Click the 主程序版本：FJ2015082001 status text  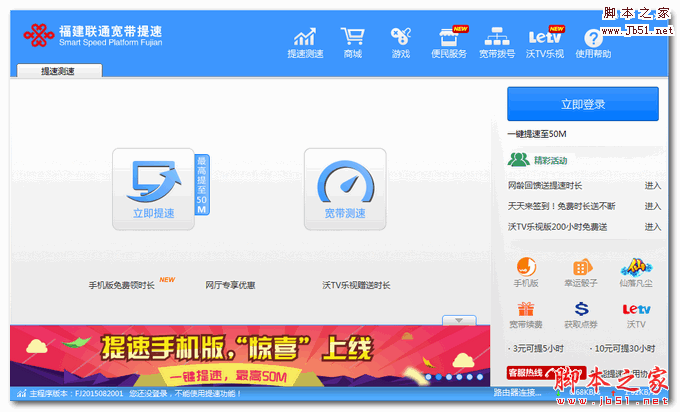coord(76,393)
